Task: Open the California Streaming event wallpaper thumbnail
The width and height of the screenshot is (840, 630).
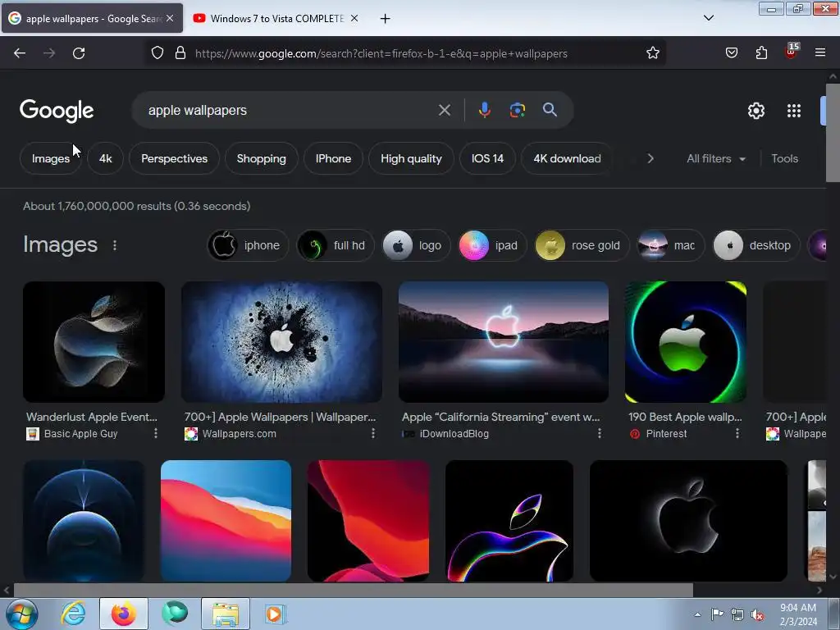Action: (x=503, y=342)
